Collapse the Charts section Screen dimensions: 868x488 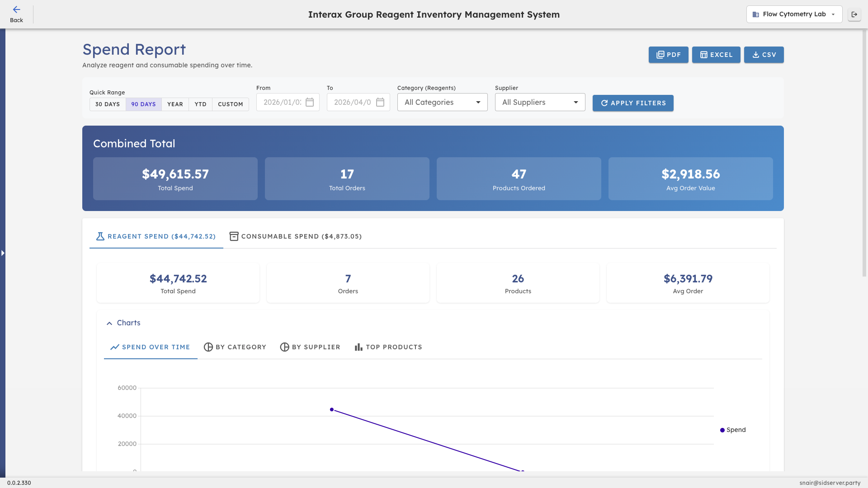[109, 323]
